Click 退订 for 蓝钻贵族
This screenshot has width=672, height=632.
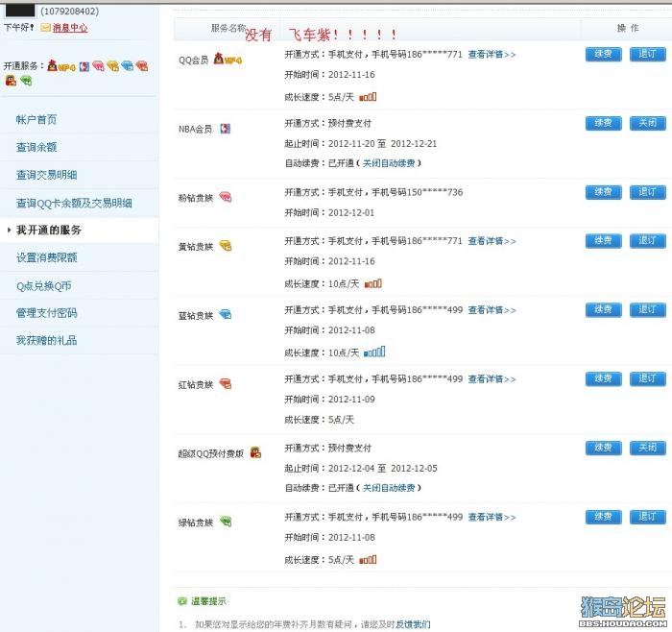[648, 309]
